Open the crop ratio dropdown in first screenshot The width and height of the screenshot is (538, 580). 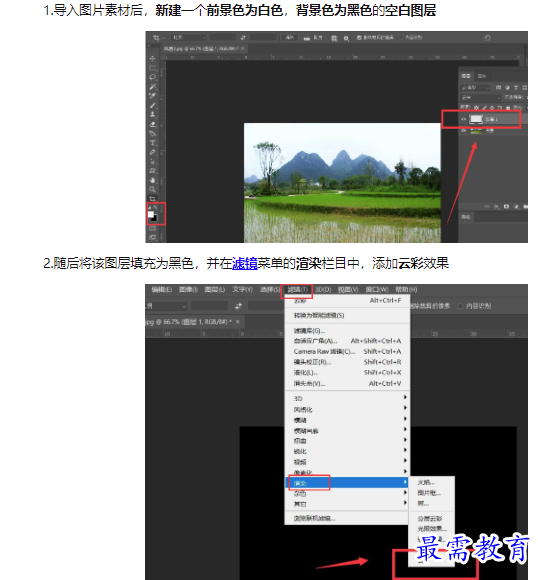[189, 38]
